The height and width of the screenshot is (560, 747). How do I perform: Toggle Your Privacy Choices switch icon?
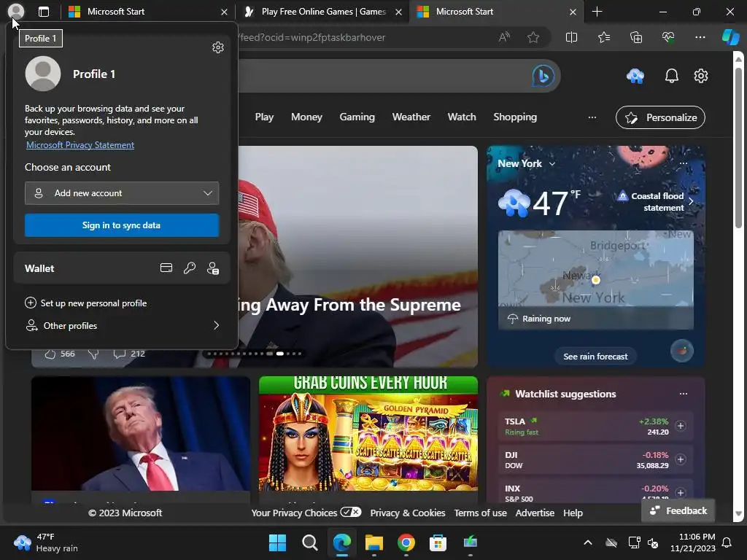pyautogui.click(x=351, y=513)
